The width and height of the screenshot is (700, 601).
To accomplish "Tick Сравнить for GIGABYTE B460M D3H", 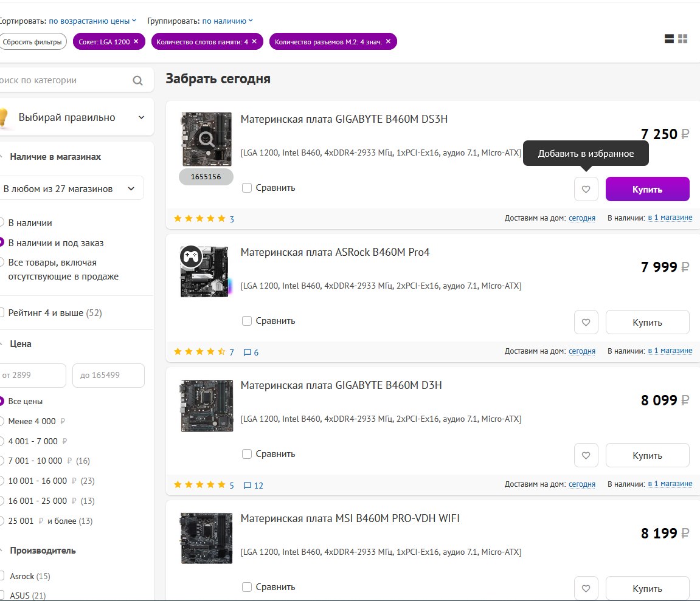I will point(246,454).
